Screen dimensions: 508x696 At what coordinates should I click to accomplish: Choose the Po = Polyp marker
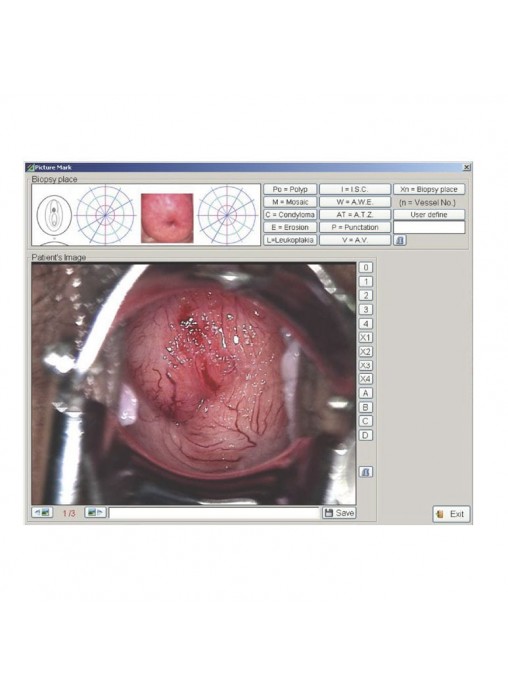[290, 189]
